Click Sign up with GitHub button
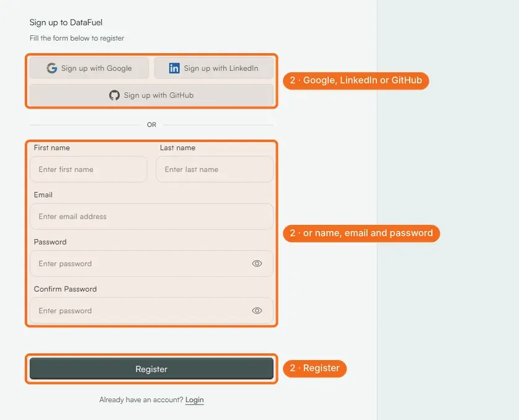519x420 pixels. (x=151, y=95)
